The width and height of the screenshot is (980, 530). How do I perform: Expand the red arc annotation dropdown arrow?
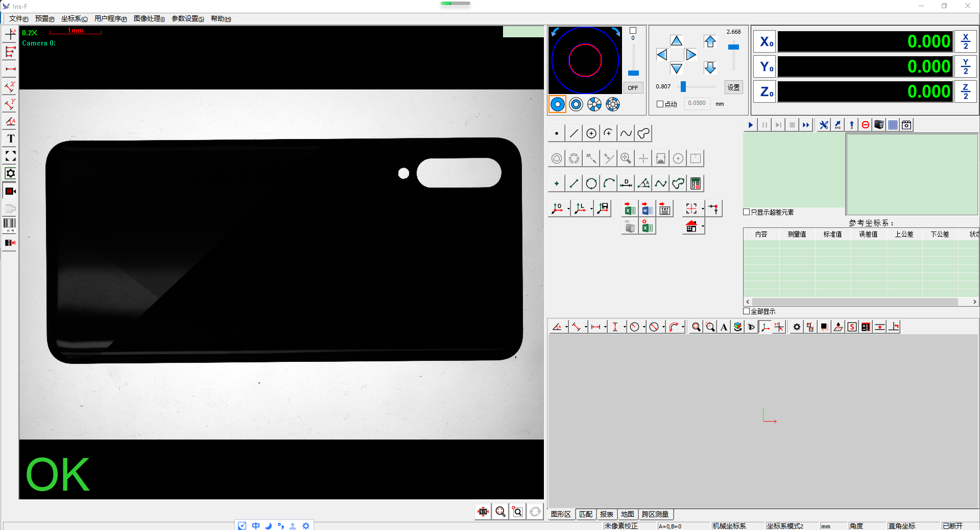(683, 327)
